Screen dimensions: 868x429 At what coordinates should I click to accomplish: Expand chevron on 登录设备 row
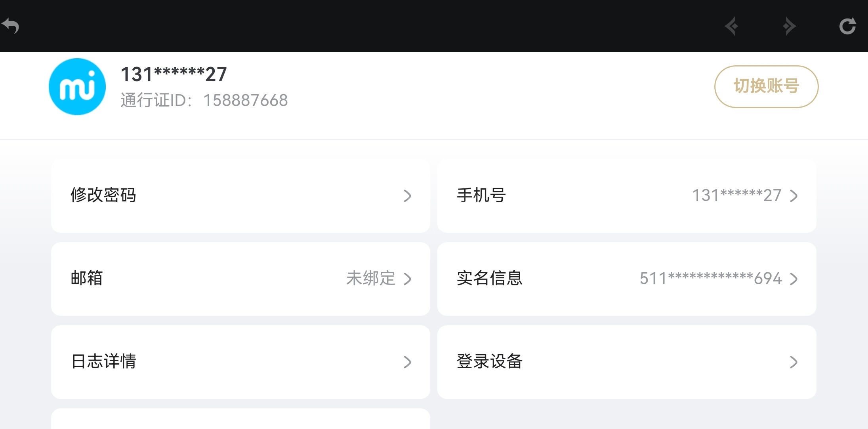pyautogui.click(x=794, y=362)
